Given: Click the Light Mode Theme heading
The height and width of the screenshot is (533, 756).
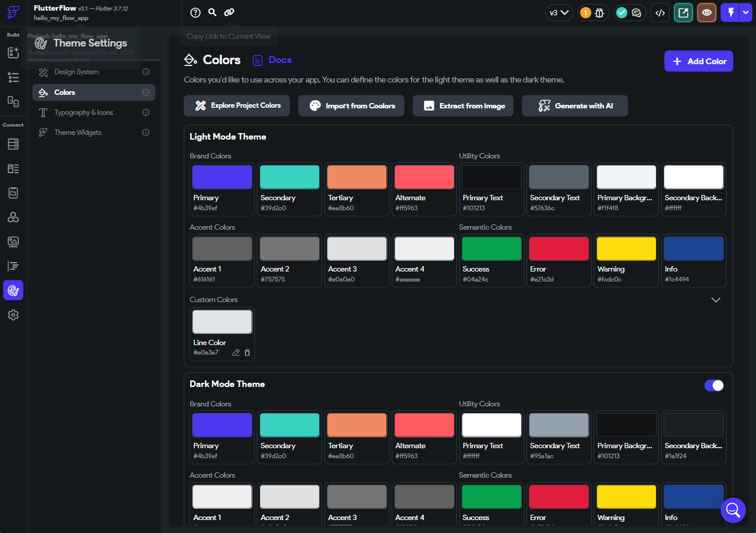Looking at the screenshot, I should point(228,137).
